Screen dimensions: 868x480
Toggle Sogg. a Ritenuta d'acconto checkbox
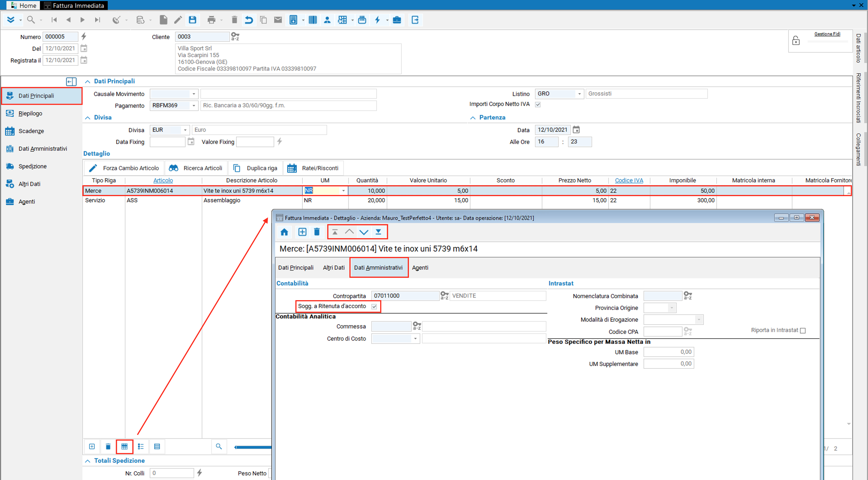pyautogui.click(x=374, y=307)
